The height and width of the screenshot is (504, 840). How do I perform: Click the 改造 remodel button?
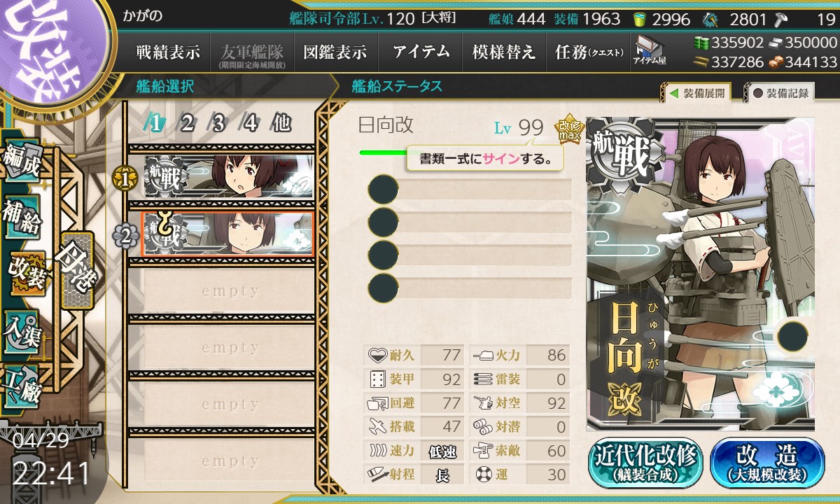pyautogui.click(x=766, y=463)
